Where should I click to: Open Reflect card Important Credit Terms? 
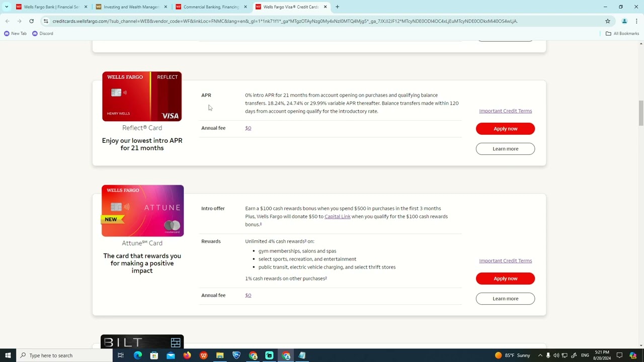click(505, 111)
